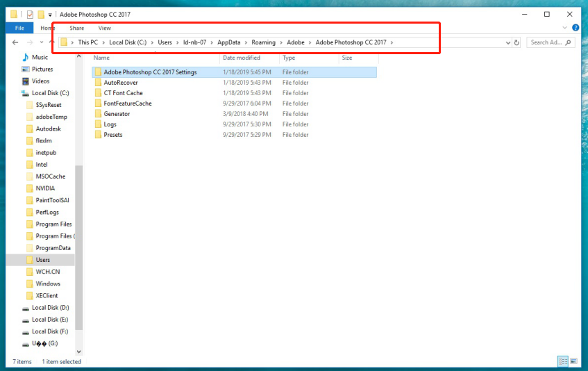
Task: Select 'Adobe Photoshop CC 2017 Settings' folder
Action: (x=235, y=72)
